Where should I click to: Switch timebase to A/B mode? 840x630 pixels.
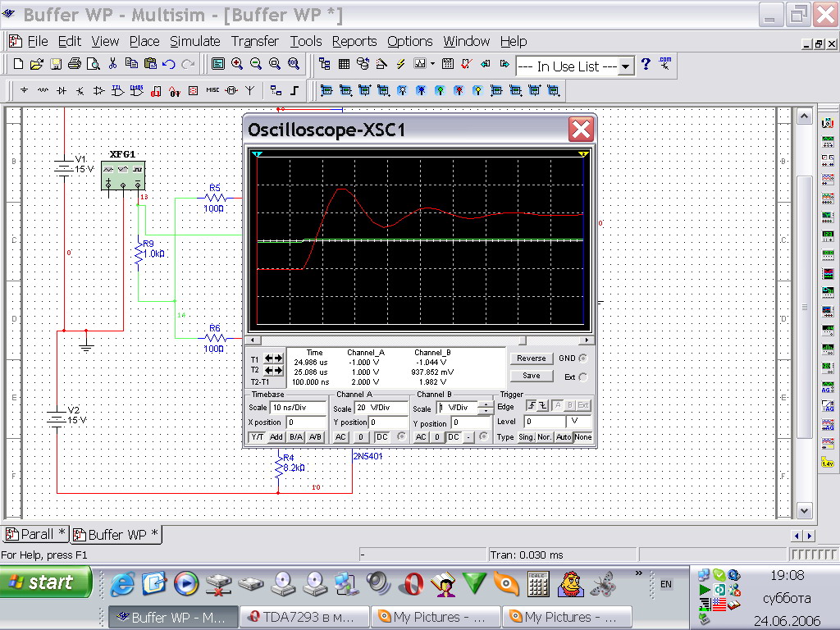pos(316,437)
